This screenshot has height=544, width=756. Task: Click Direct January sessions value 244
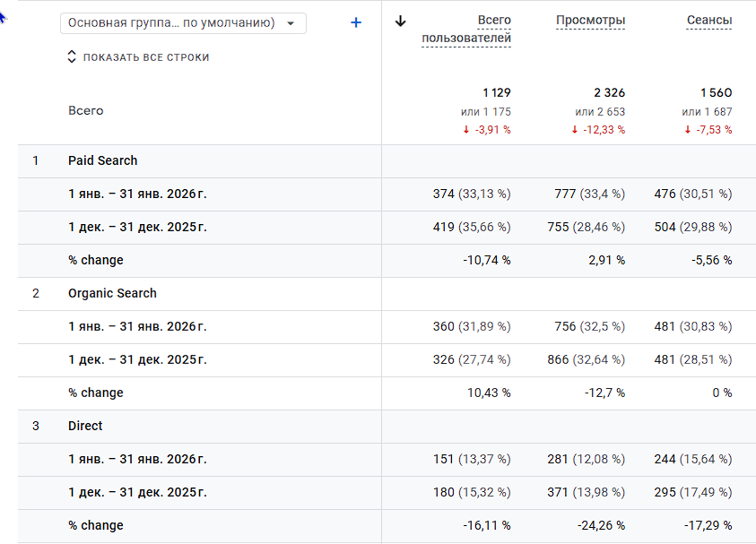(x=665, y=460)
